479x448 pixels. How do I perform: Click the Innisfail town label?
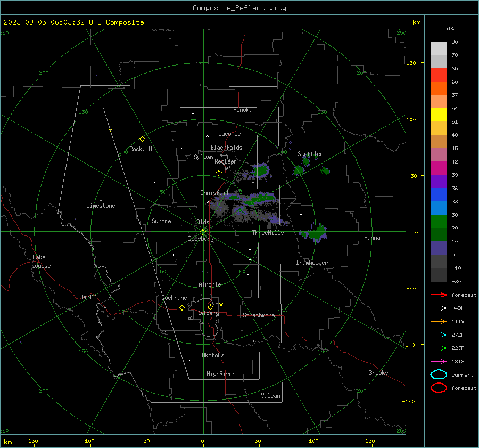coord(214,193)
